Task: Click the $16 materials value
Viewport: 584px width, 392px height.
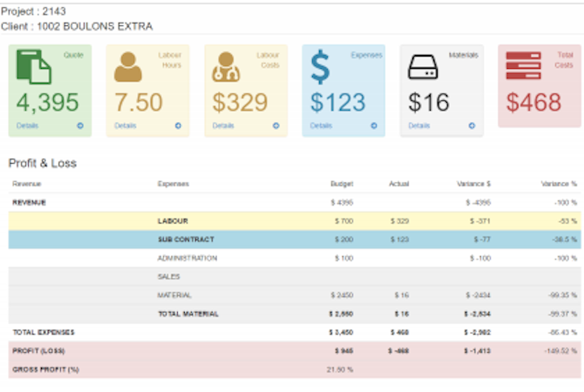Action: [x=429, y=103]
